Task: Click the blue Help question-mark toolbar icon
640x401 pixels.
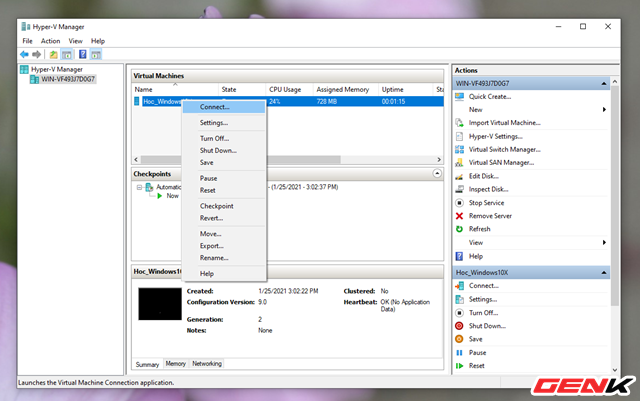Action: click(x=83, y=54)
